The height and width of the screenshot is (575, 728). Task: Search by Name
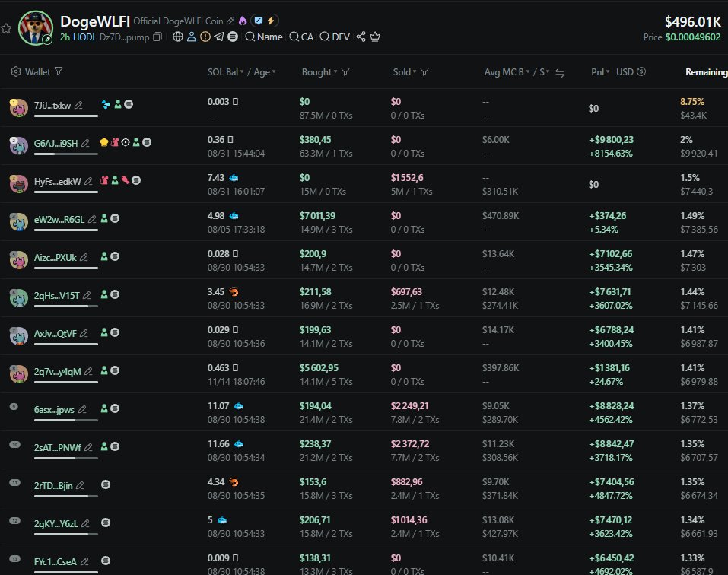tap(264, 37)
